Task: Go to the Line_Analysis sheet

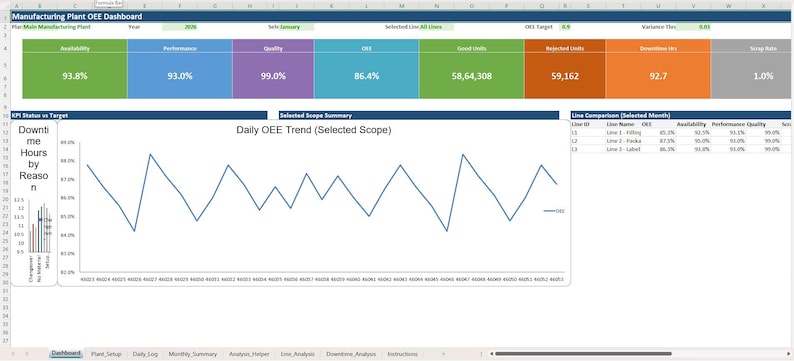Action: click(298, 354)
